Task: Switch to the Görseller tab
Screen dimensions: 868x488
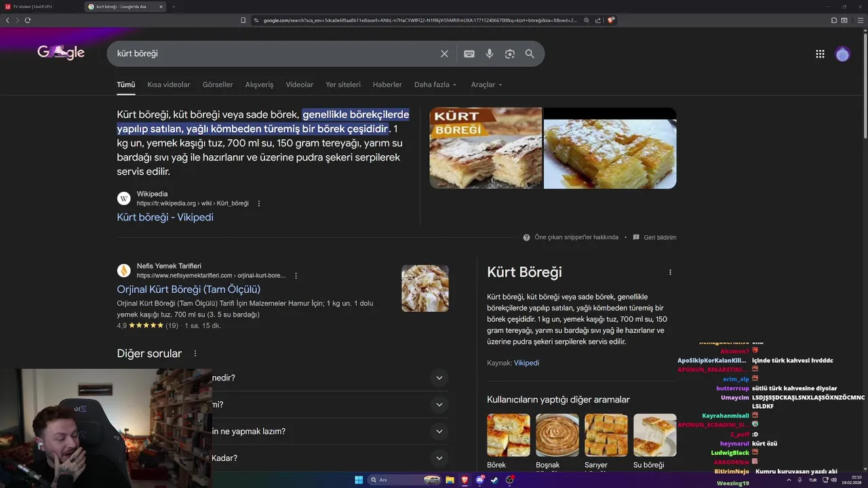Action: 218,85
